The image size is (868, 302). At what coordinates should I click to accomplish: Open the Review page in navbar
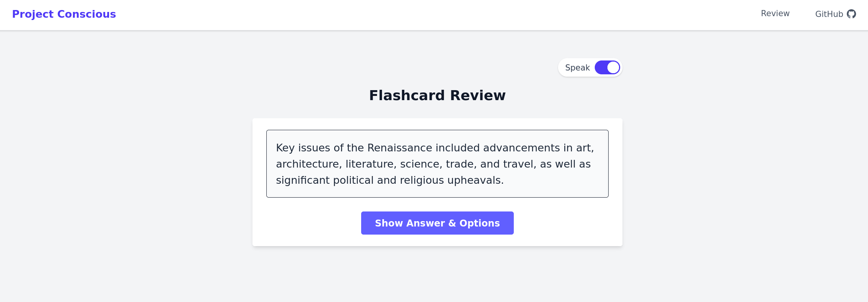(775, 13)
